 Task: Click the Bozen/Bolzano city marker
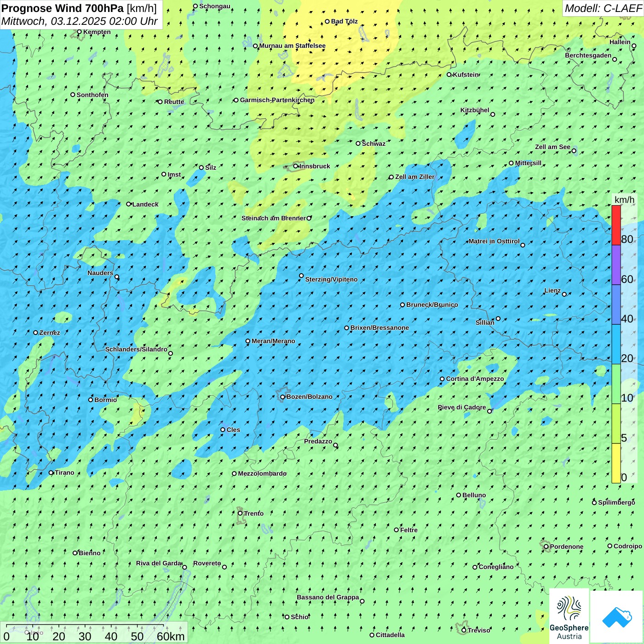[x=283, y=397]
